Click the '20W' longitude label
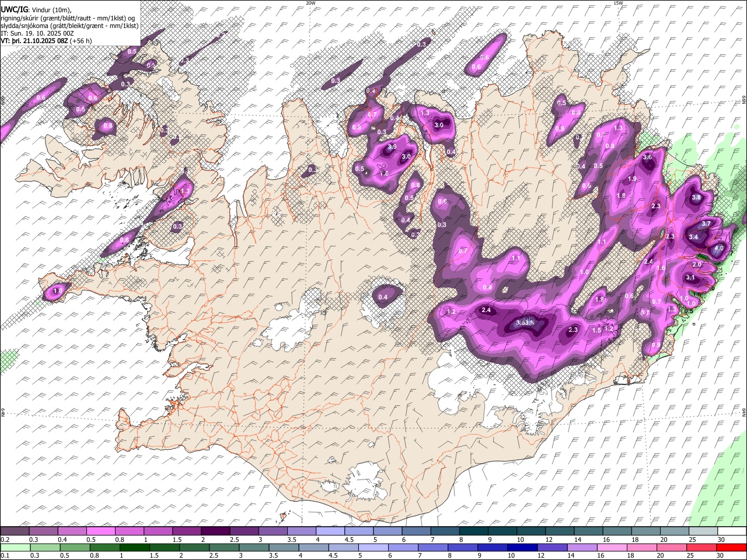747x560 pixels. (310, 2)
